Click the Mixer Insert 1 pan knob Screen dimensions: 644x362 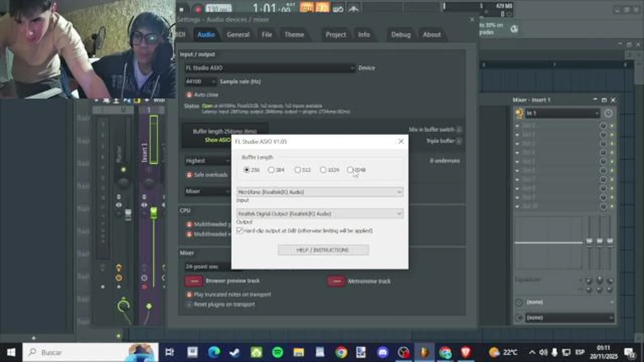click(x=149, y=183)
